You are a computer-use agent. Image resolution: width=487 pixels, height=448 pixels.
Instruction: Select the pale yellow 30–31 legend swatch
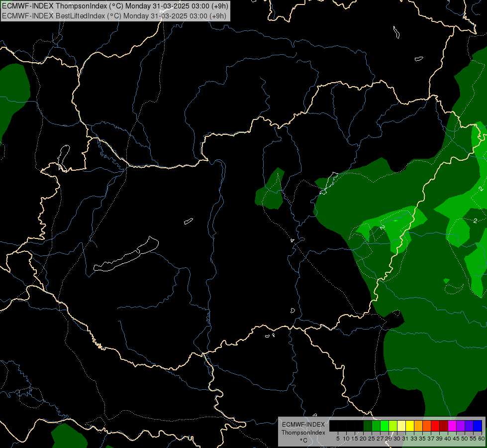pos(401,426)
